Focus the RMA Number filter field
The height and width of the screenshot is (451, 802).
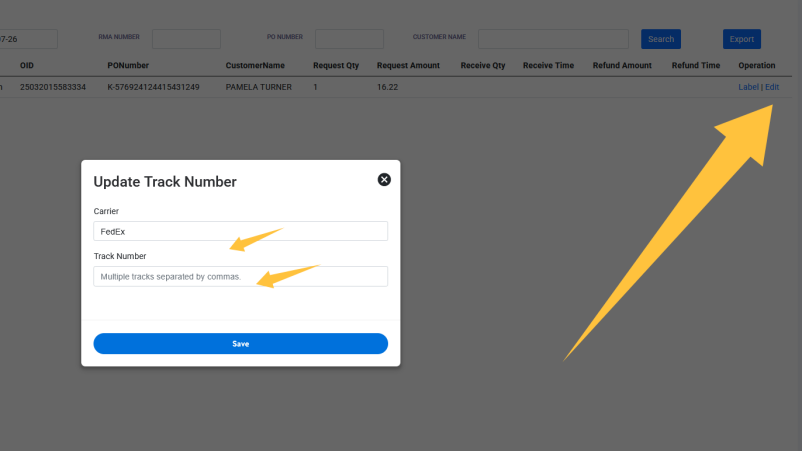[x=186, y=39]
